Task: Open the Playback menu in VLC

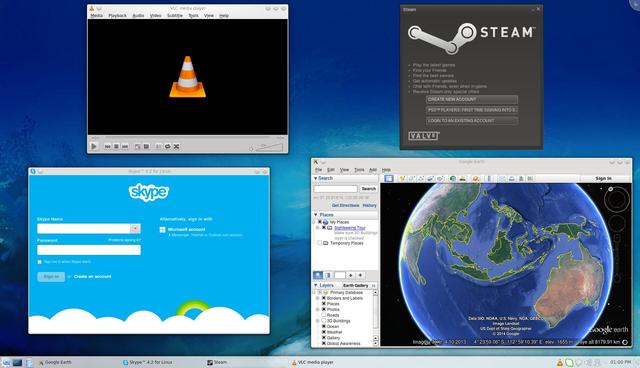Action: click(x=118, y=16)
